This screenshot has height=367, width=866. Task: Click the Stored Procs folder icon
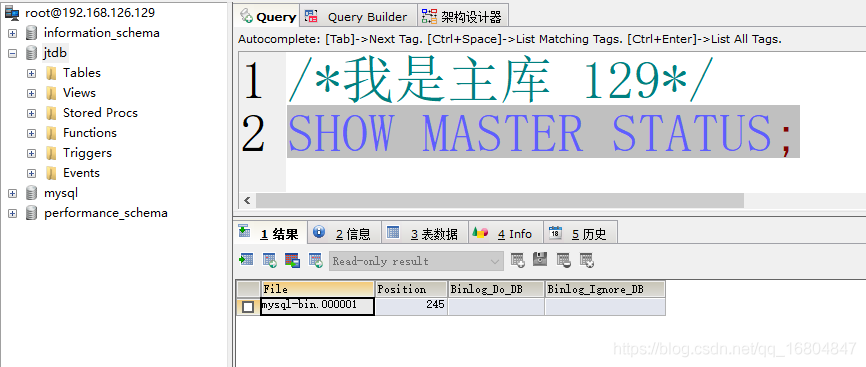(51, 113)
